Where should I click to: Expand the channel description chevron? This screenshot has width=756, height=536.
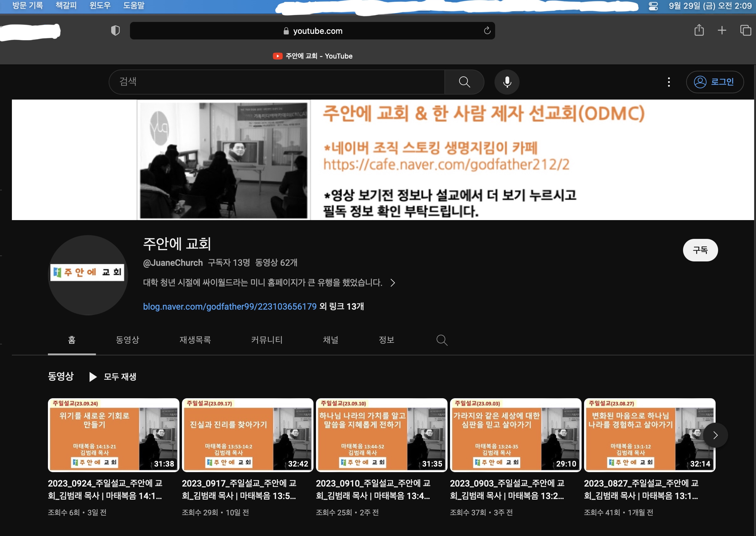pyautogui.click(x=392, y=283)
